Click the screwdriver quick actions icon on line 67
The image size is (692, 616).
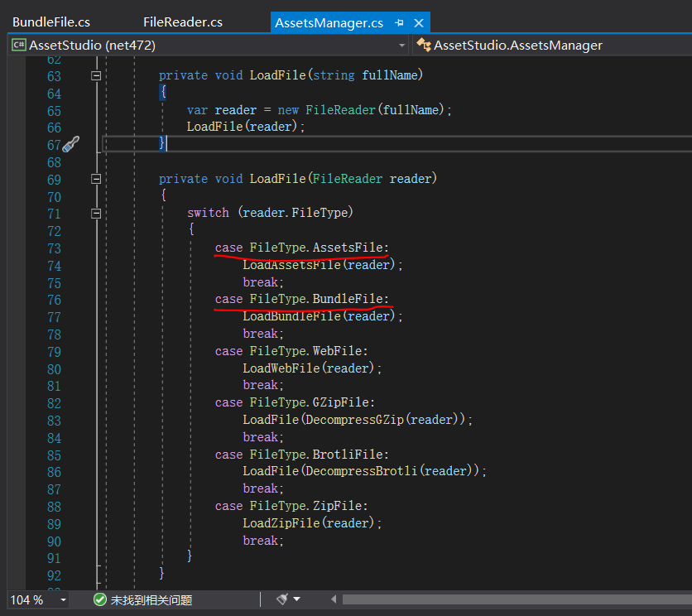[x=71, y=145]
